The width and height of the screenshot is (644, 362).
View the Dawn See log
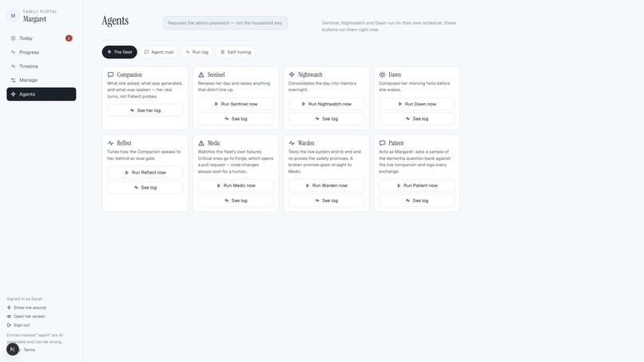point(417,119)
